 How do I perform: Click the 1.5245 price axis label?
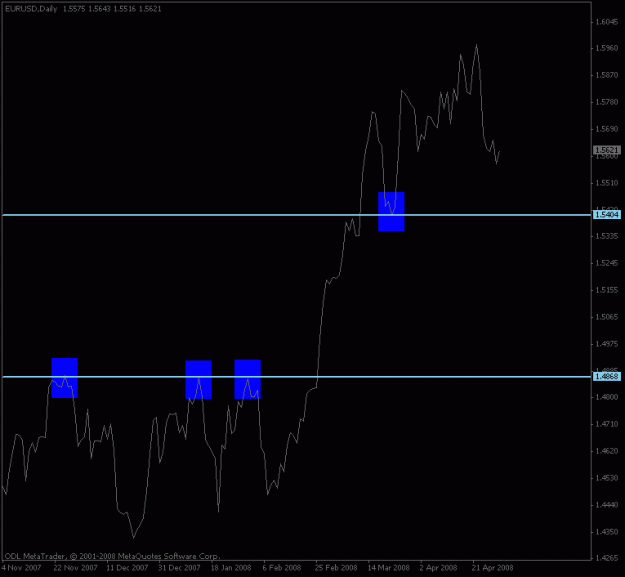point(607,263)
